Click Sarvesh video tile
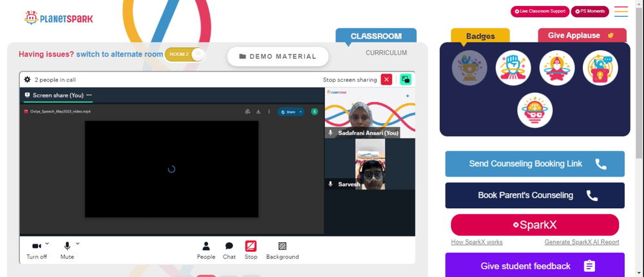This screenshot has width=644, height=277. tap(370, 164)
